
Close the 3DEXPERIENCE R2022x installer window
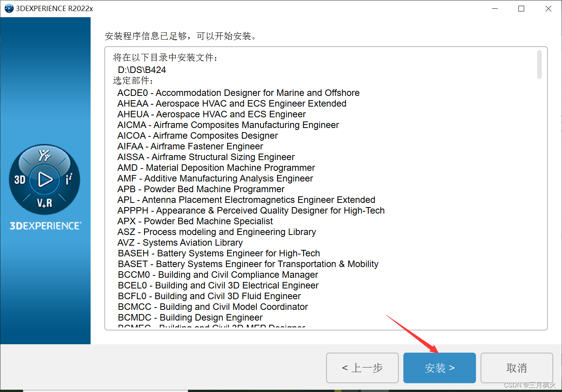click(x=548, y=8)
